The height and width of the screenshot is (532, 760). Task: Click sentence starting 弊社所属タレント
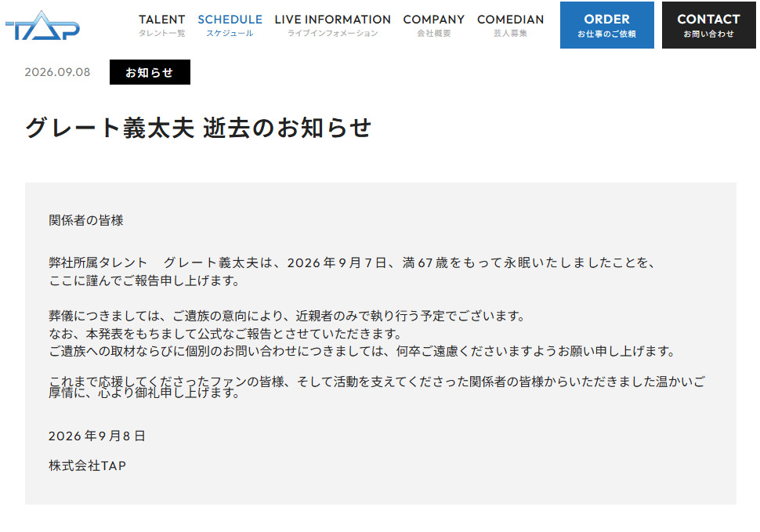[x=352, y=262]
